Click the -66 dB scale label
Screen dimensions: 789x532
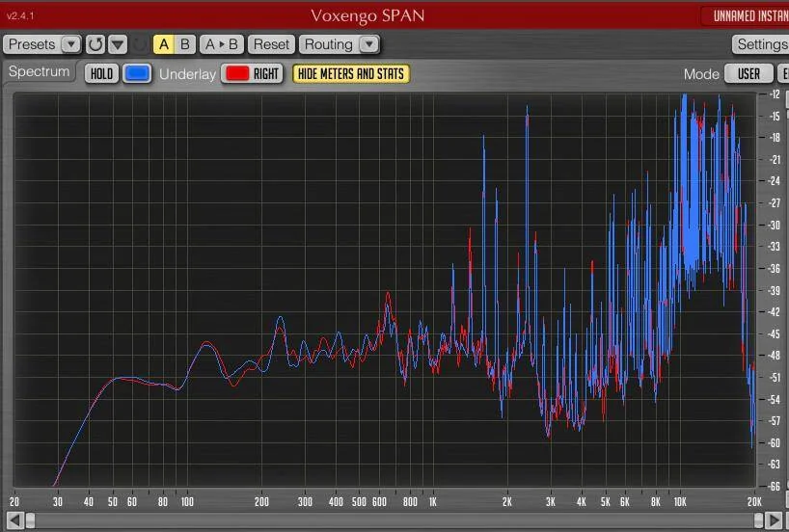pyautogui.click(x=775, y=486)
